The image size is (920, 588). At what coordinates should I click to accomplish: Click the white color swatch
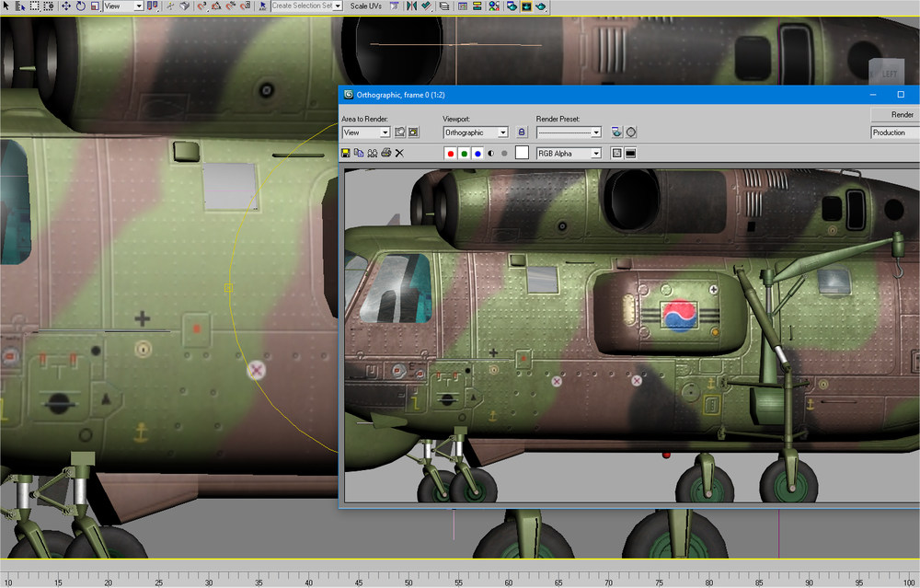(522, 153)
